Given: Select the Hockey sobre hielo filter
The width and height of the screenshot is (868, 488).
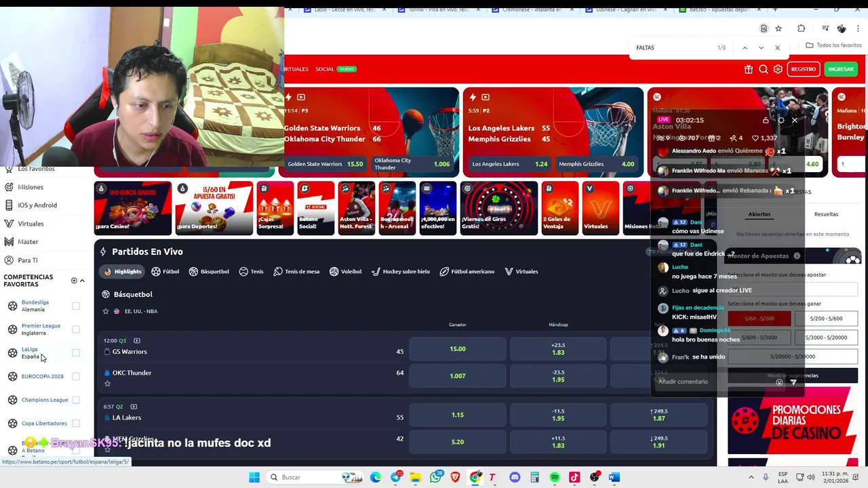Looking at the screenshot, I should pyautogui.click(x=400, y=272).
